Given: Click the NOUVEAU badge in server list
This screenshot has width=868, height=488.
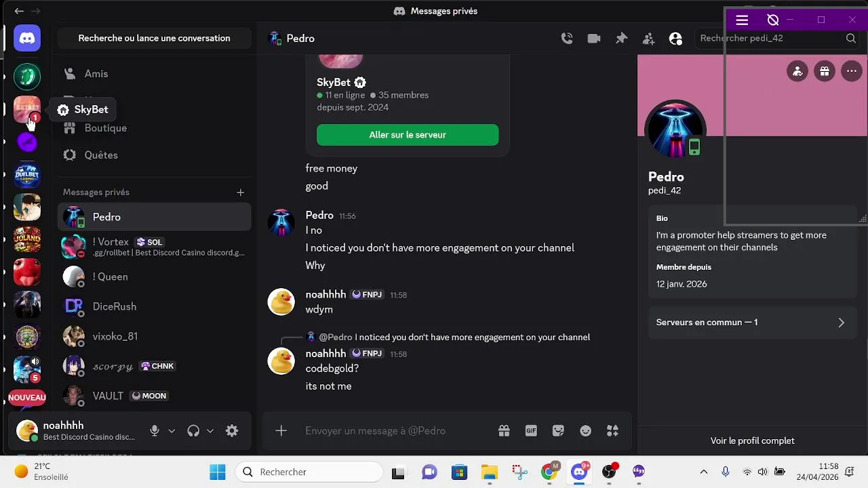Looking at the screenshot, I should click(27, 397).
